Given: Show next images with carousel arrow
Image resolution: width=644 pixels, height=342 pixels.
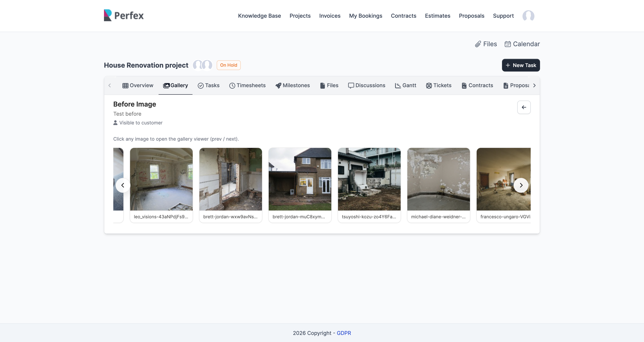Looking at the screenshot, I should coord(521,185).
